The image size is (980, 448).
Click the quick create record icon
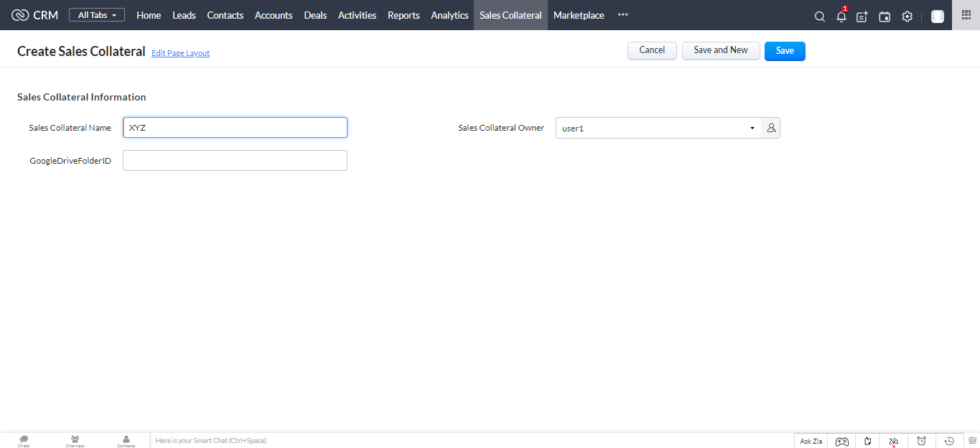tap(862, 17)
